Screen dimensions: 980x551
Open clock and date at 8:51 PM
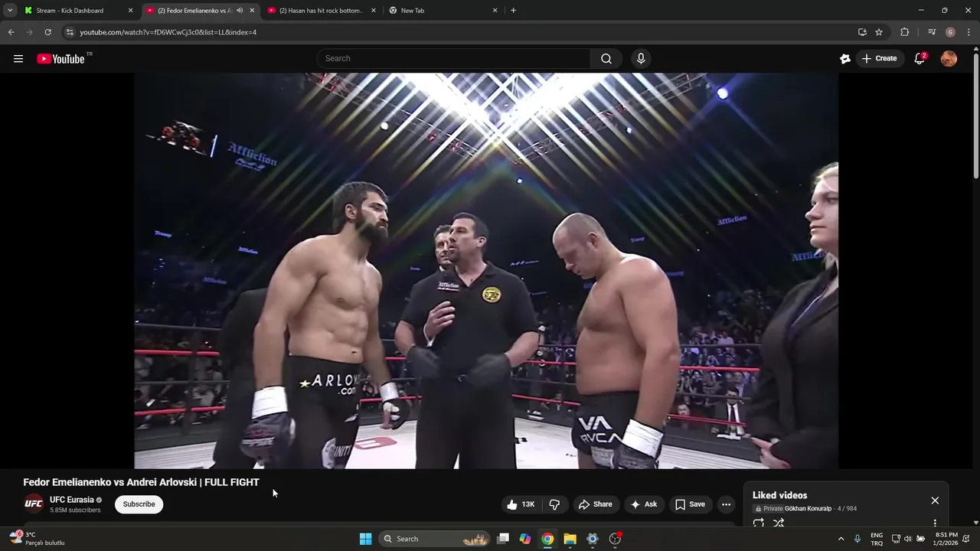click(x=946, y=539)
